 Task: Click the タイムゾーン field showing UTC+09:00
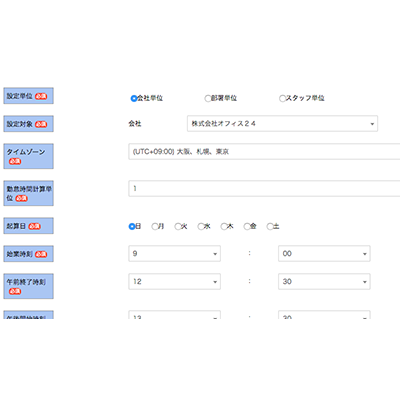tap(264, 152)
